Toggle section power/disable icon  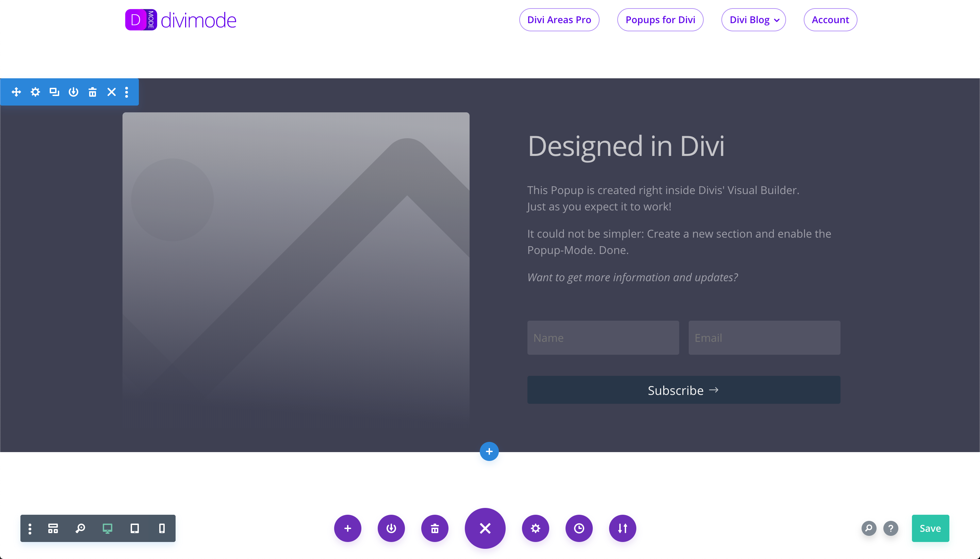tap(73, 92)
